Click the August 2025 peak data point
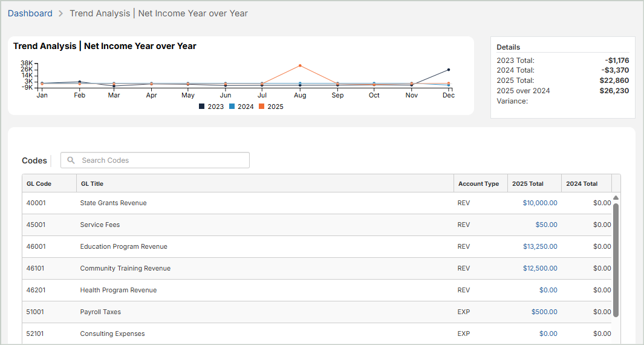Screen dimensions: 644x345 (x=300, y=65)
